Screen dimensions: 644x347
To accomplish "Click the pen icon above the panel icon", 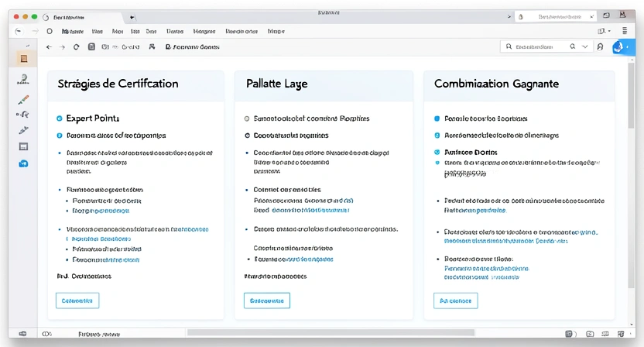I will pyautogui.click(x=23, y=130).
